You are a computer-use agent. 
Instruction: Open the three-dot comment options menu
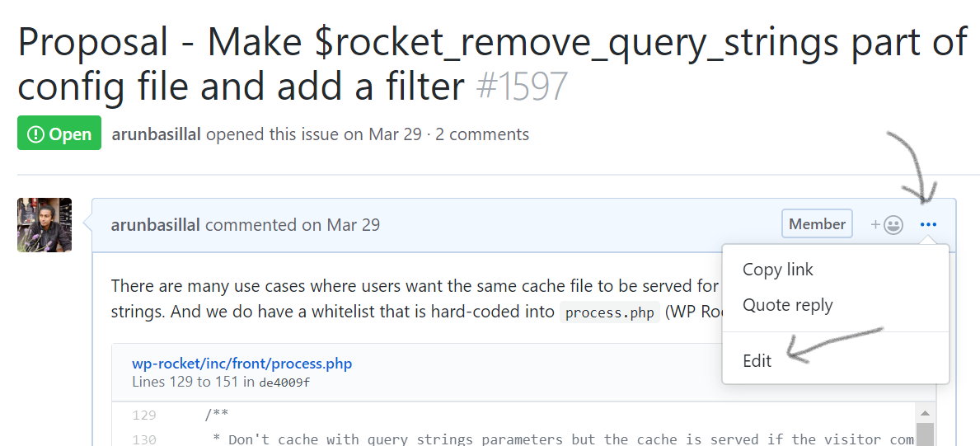point(928,224)
